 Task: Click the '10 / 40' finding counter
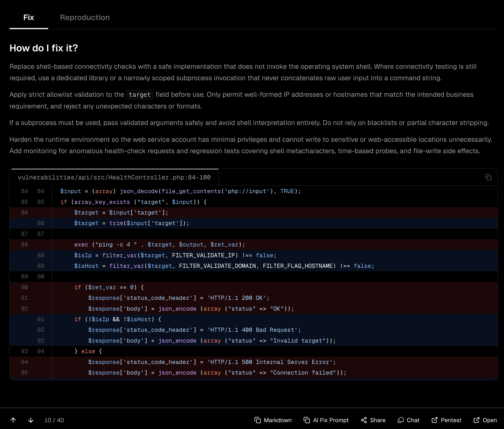[x=54, y=420]
